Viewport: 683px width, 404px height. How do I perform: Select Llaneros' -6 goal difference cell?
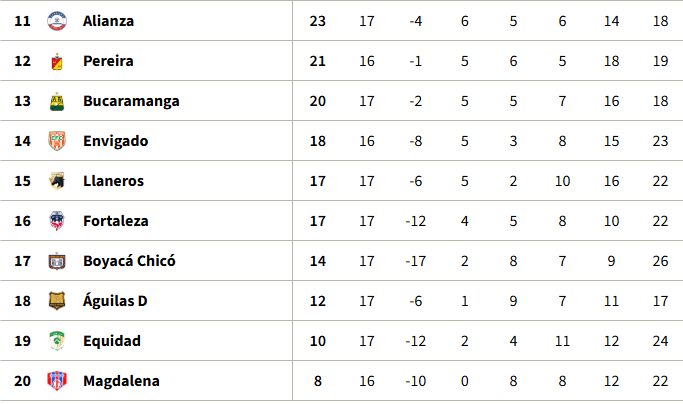tap(416, 181)
